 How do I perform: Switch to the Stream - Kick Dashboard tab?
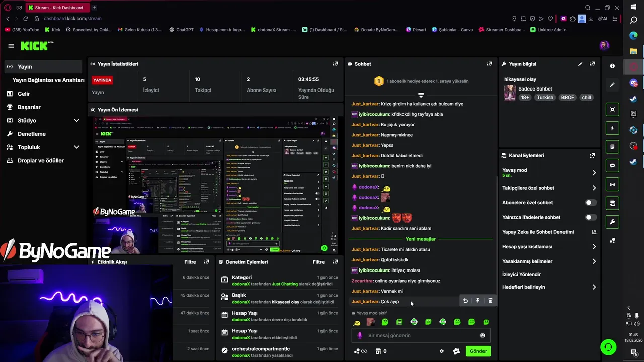pyautogui.click(x=57, y=8)
